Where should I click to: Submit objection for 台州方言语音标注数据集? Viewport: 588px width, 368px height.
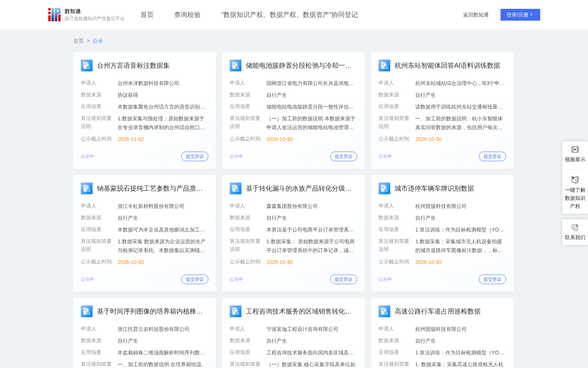pyautogui.click(x=195, y=156)
